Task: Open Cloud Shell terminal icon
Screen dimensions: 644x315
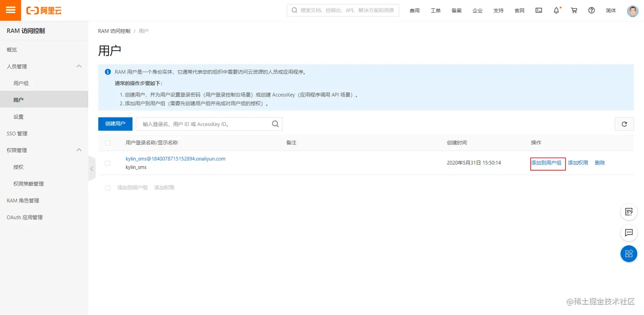Action: pos(539,11)
